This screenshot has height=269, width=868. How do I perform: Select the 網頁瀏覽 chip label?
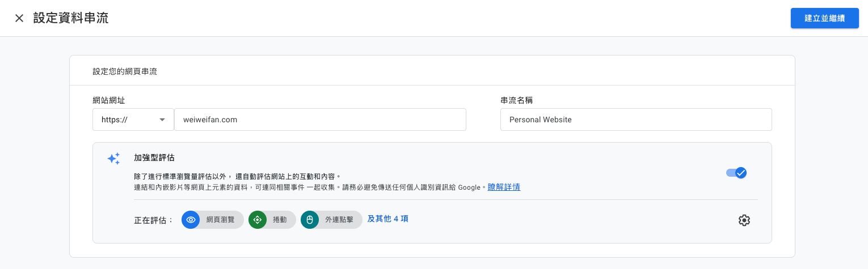point(220,220)
